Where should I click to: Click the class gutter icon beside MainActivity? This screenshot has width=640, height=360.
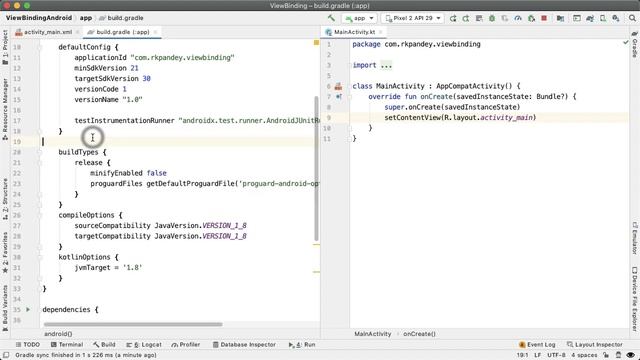pyautogui.click(x=338, y=86)
